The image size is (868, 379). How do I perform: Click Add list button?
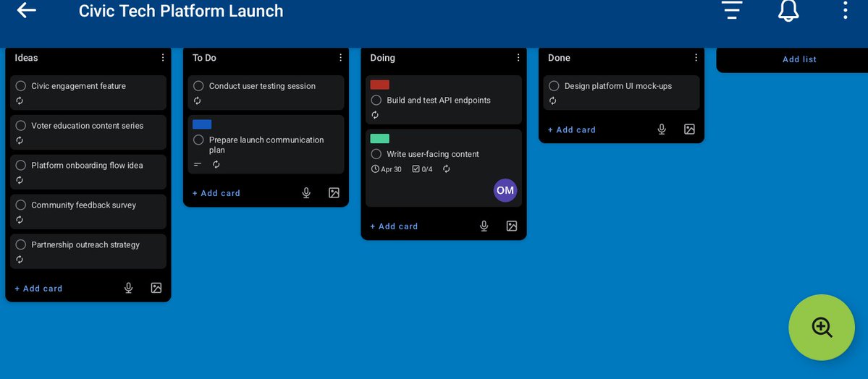799,59
